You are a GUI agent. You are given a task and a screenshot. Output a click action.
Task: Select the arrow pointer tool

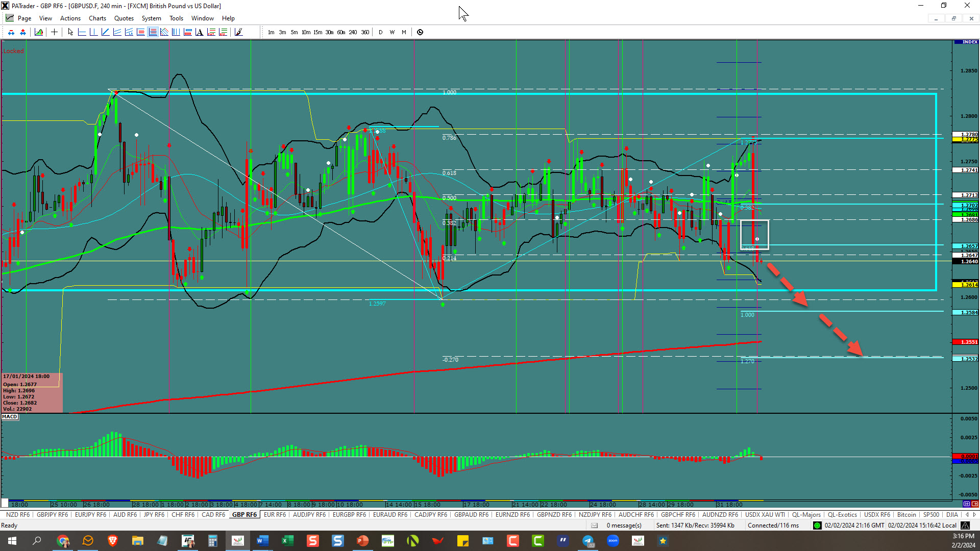point(70,32)
